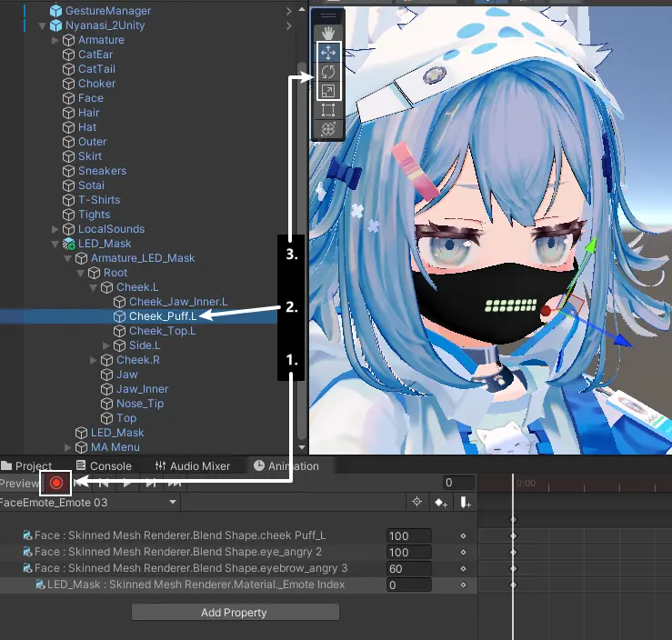Select the Hand view tool
Screen dimensions: 672x640
coord(328,33)
